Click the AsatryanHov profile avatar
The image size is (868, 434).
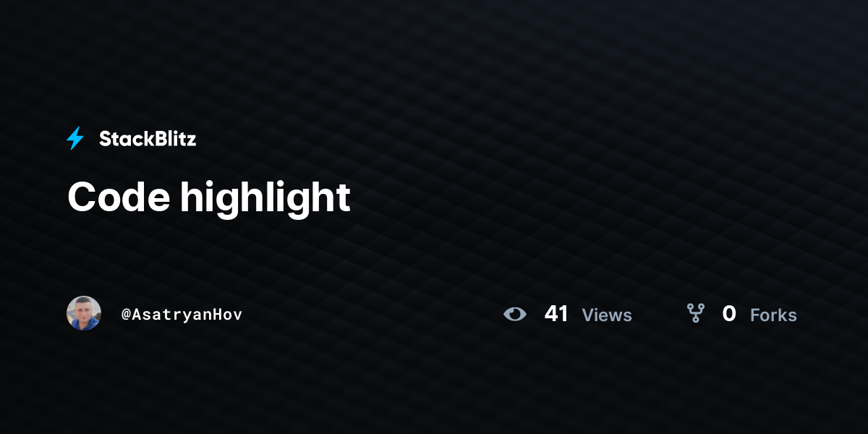click(x=84, y=313)
